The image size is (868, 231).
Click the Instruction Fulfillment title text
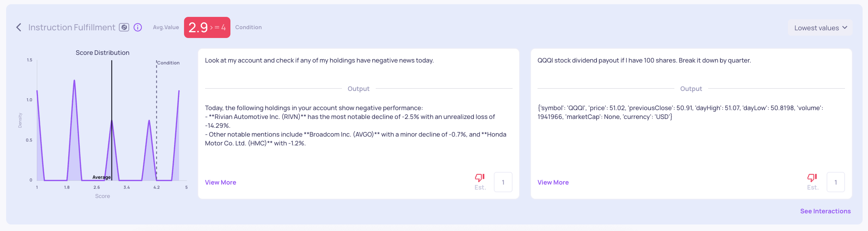click(x=72, y=27)
